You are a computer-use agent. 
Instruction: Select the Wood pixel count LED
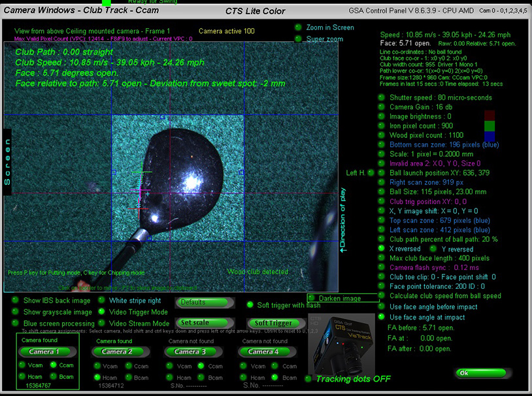coord(382,135)
